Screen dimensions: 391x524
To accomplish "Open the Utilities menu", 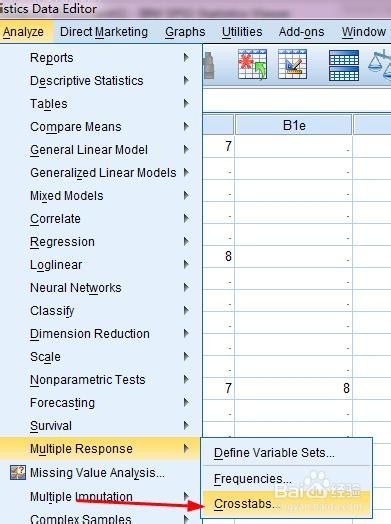I will click(242, 32).
